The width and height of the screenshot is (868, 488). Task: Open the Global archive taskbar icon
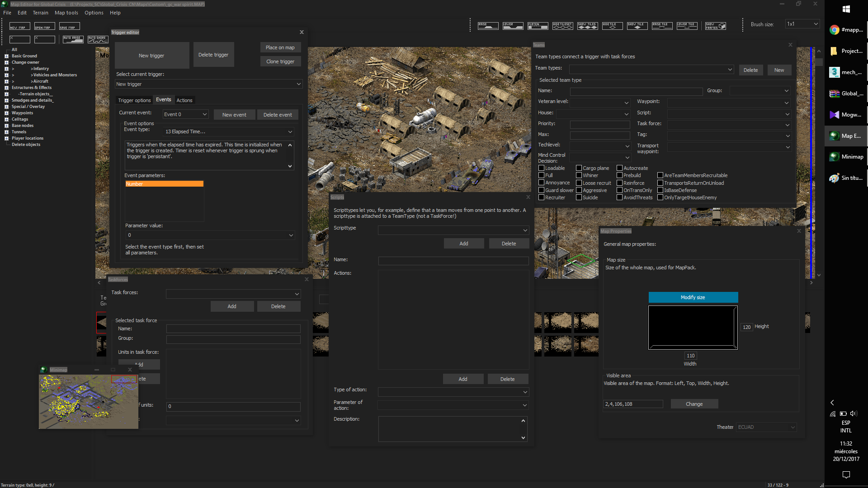point(846,94)
